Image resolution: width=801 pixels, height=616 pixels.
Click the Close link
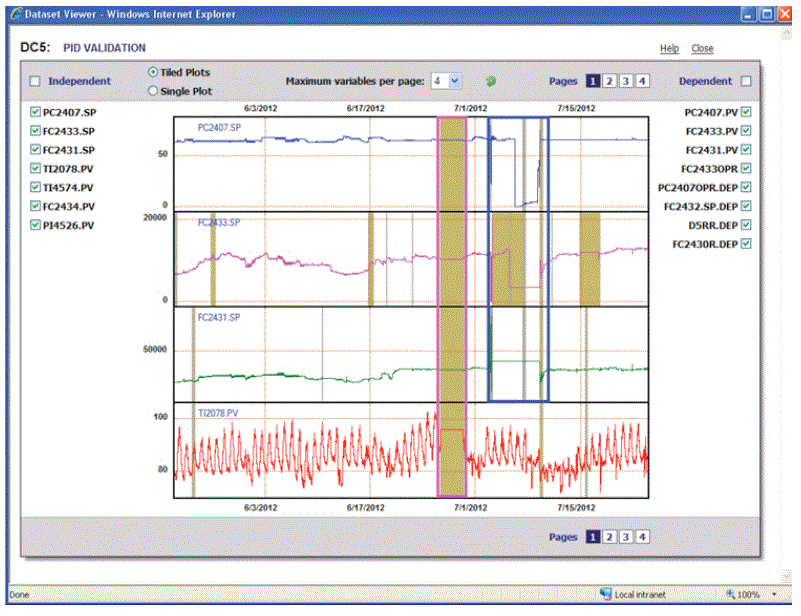(702, 48)
